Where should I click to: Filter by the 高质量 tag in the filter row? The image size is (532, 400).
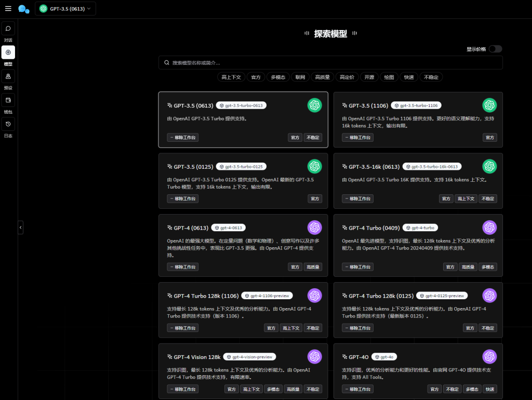click(322, 77)
